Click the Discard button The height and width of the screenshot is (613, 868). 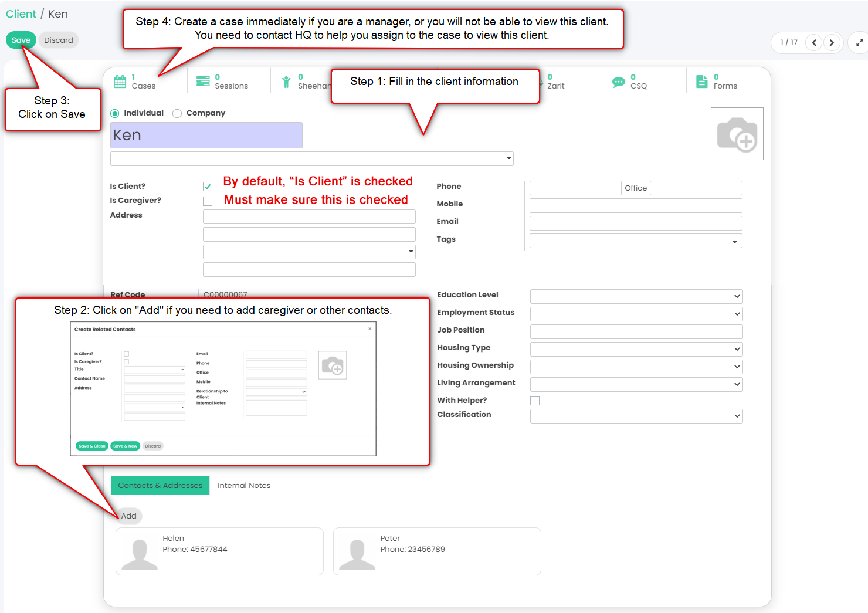click(x=59, y=40)
